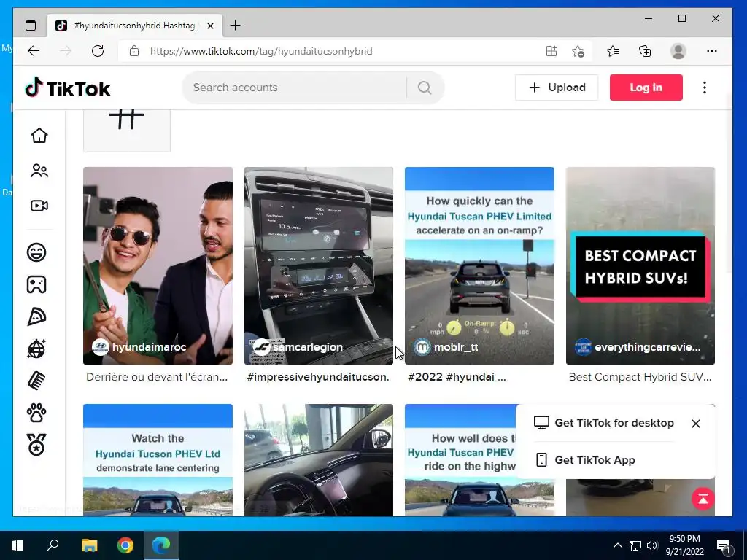Viewport: 747px width, 560px height.
Task: Select the Food pizza slice icon
Action: point(36,316)
